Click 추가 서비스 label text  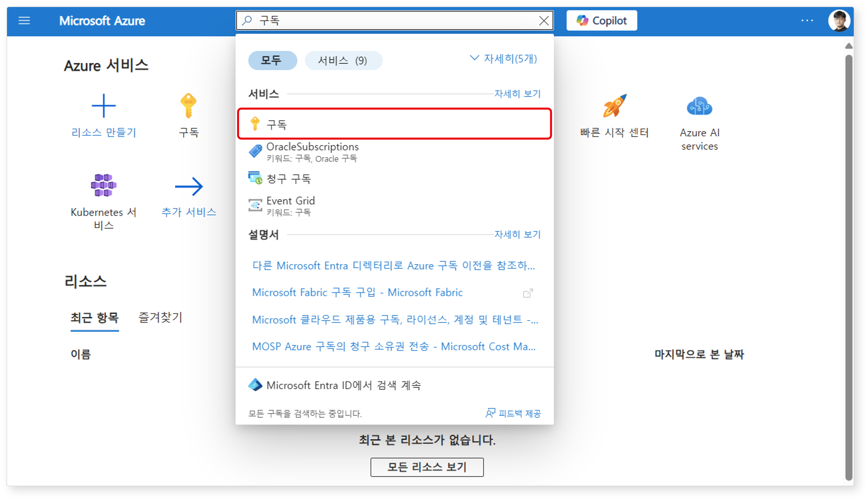(189, 212)
